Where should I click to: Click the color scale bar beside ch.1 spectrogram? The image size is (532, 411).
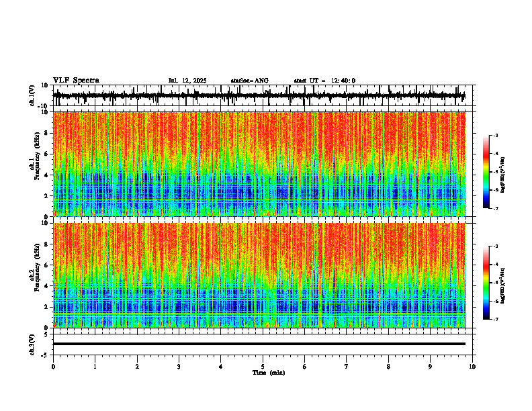coord(486,172)
